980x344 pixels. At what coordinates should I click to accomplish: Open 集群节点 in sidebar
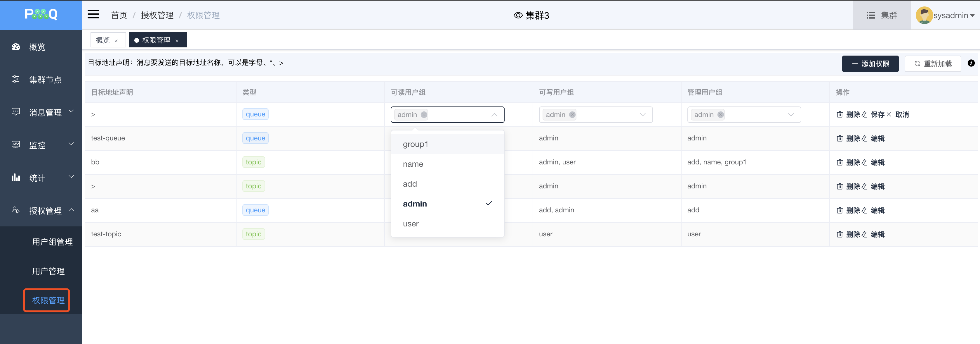click(45, 80)
